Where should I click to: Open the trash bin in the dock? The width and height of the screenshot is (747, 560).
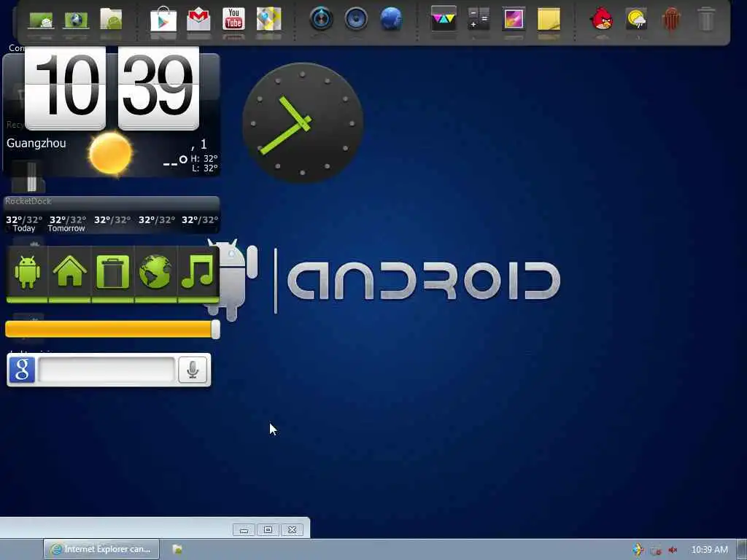[706, 19]
